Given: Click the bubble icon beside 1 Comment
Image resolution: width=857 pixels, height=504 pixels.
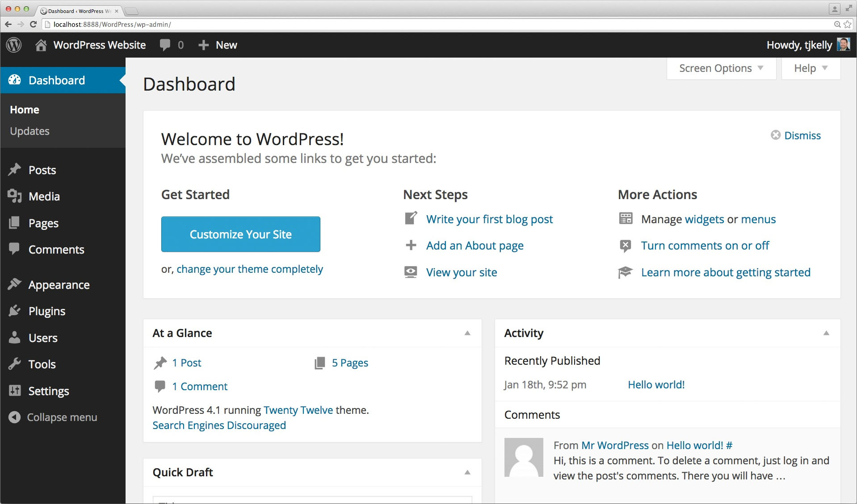Looking at the screenshot, I should [x=160, y=386].
